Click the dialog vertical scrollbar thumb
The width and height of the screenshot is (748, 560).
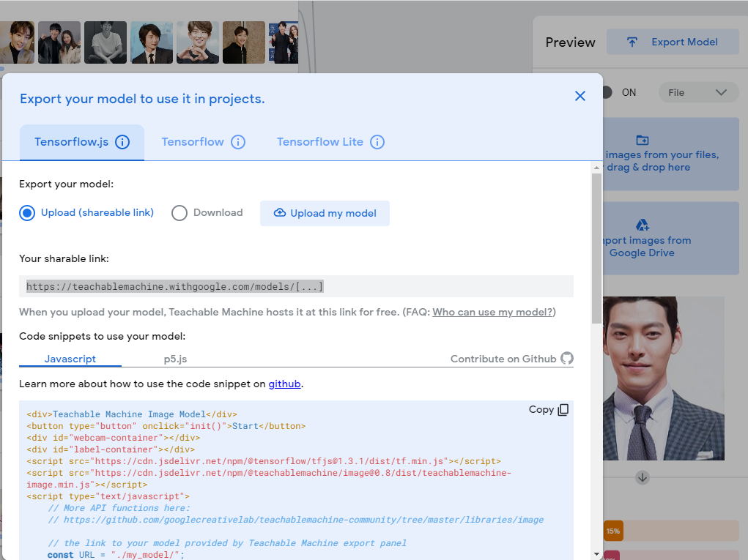596,248
